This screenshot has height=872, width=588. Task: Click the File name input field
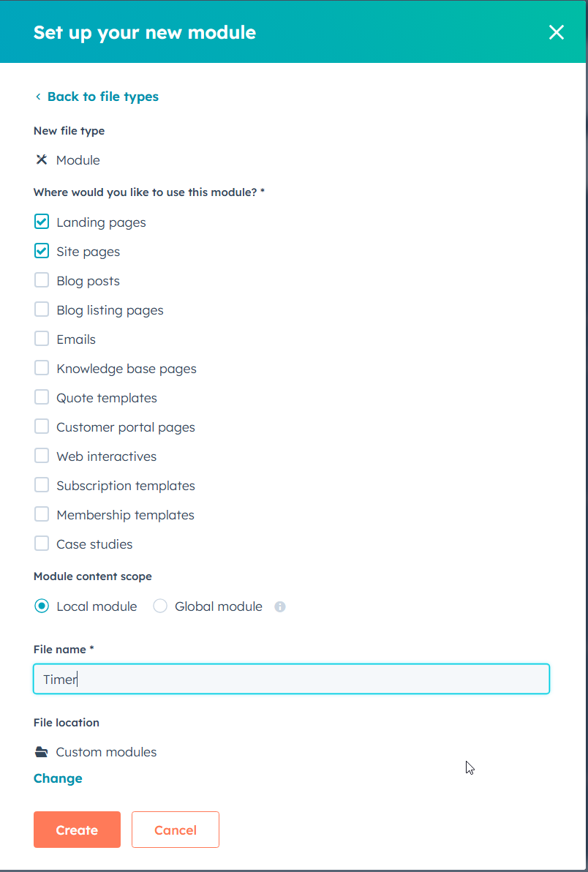[291, 679]
